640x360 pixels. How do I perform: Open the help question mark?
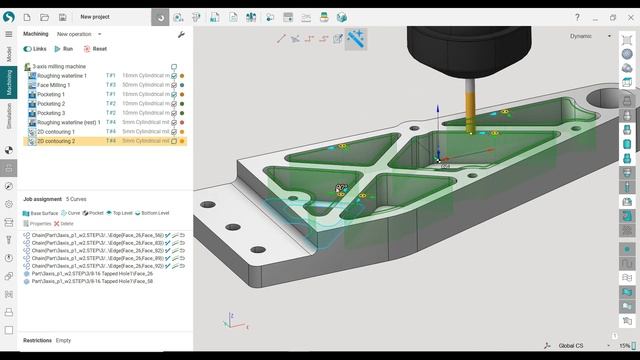[x=577, y=17]
